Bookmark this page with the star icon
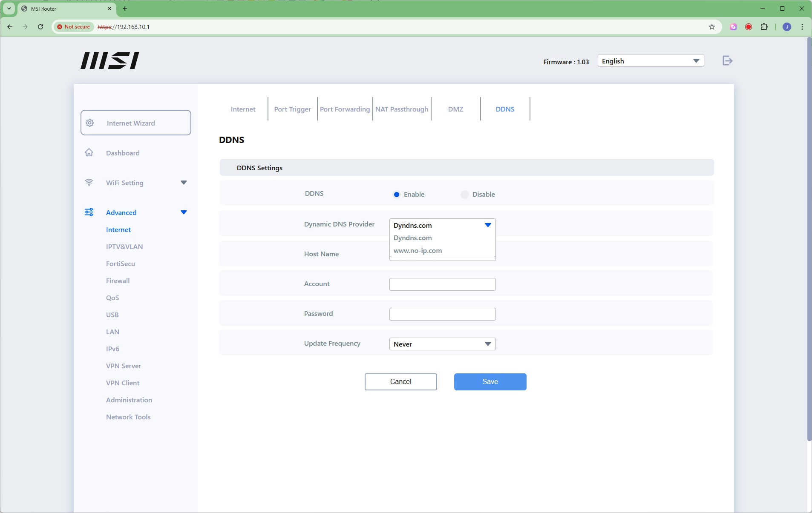This screenshot has width=812, height=513. [x=711, y=27]
